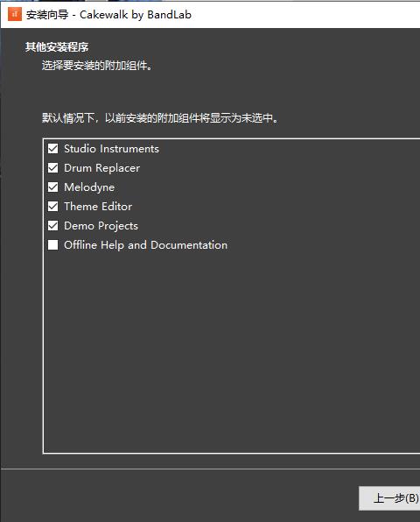The width and height of the screenshot is (420, 522).
Task: Uncheck the Studio Instruments checkbox
Action: coord(52,149)
